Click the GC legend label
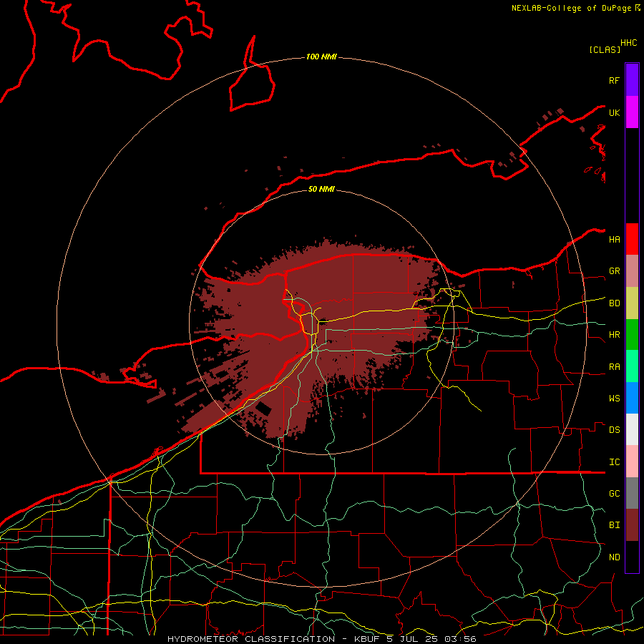 [614, 494]
